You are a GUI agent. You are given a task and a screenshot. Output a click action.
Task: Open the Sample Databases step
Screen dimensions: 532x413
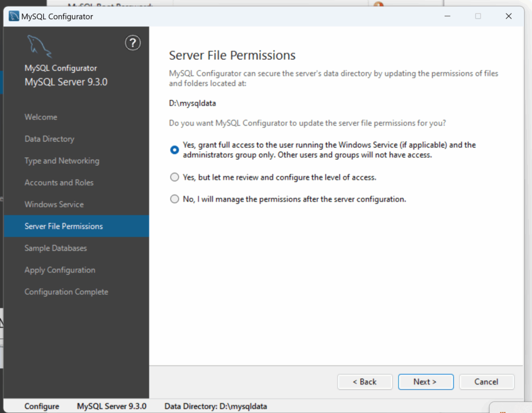coord(56,248)
